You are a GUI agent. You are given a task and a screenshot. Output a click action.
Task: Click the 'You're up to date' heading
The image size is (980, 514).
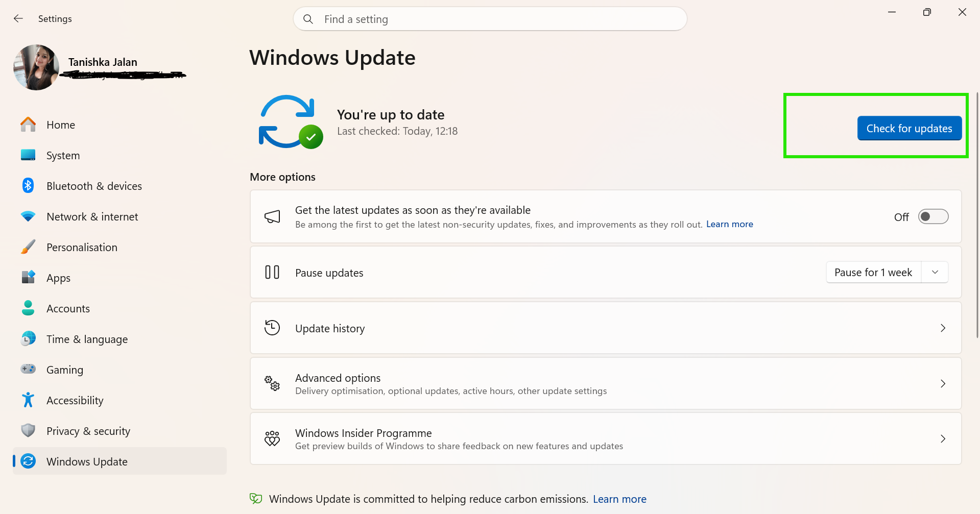pyautogui.click(x=391, y=114)
